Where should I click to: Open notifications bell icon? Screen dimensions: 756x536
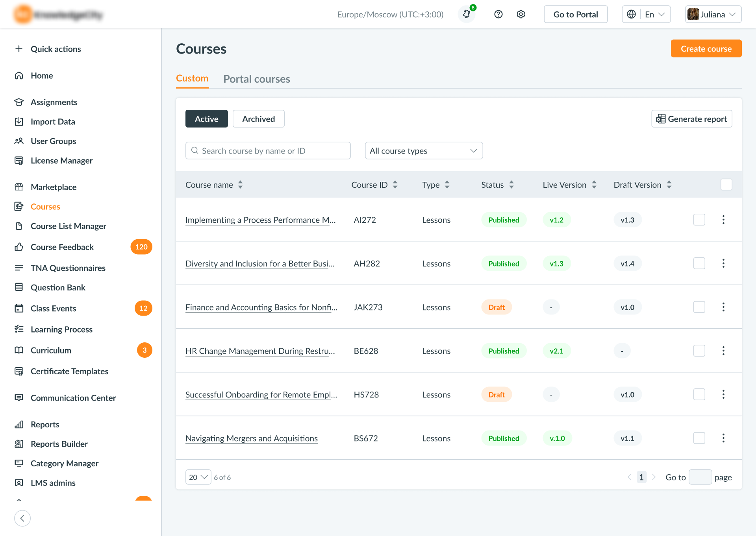(467, 14)
